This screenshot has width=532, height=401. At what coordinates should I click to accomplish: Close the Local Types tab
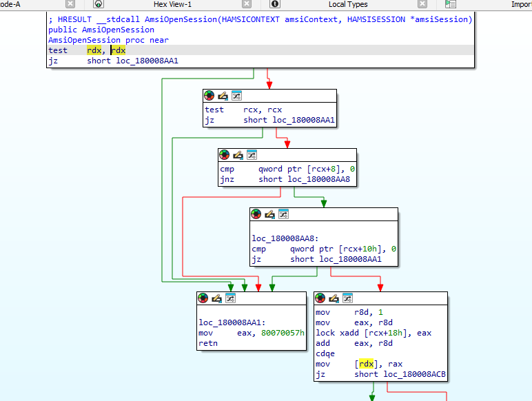[x=422, y=5]
